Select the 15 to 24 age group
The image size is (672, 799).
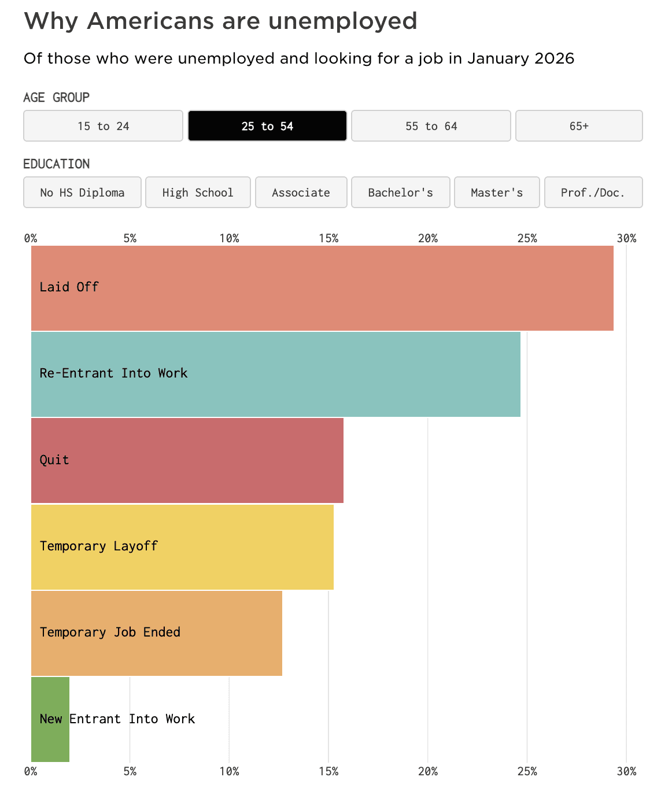103,125
